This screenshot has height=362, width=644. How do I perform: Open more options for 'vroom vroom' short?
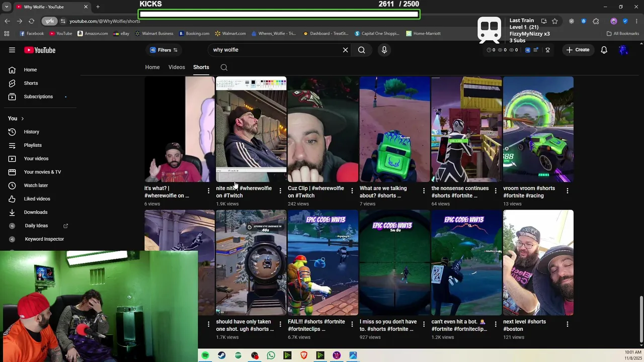click(567, 191)
